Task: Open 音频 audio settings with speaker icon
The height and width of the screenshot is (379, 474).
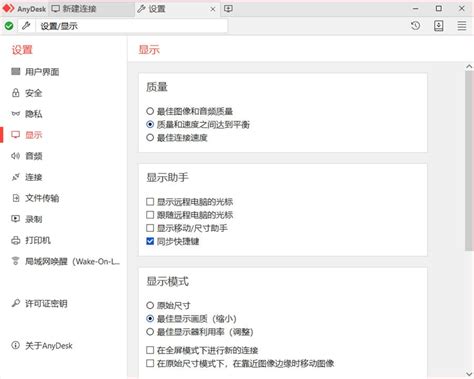Action: (x=27, y=156)
